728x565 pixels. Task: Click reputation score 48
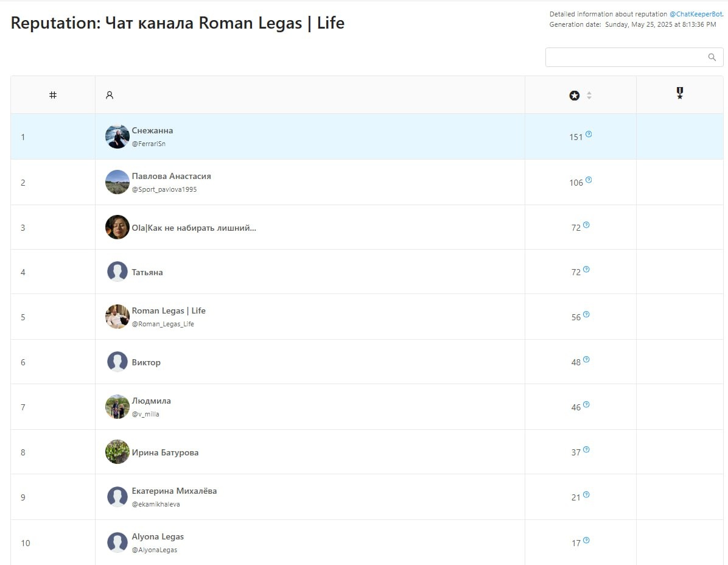[x=576, y=363]
